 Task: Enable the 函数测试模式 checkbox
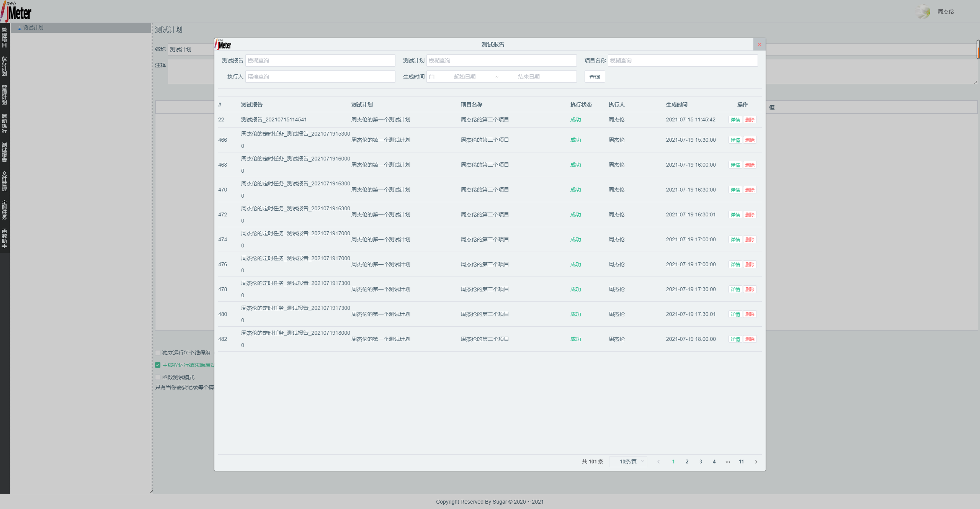coord(157,377)
